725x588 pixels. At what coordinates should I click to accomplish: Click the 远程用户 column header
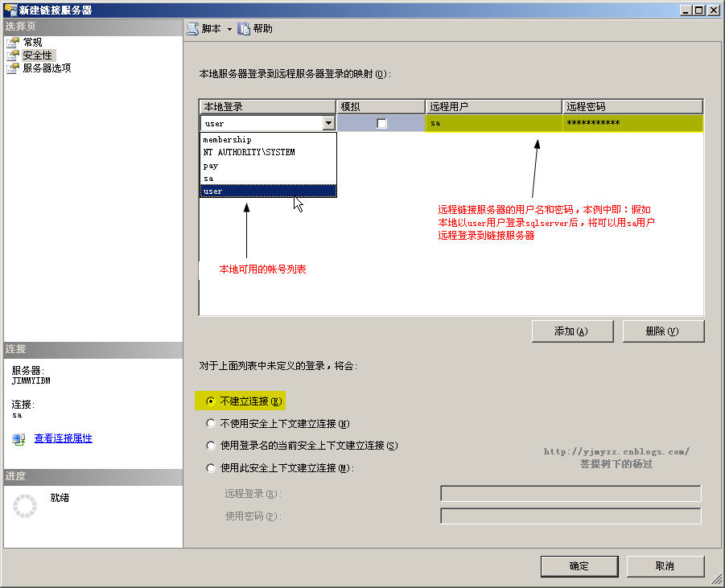[494, 107]
